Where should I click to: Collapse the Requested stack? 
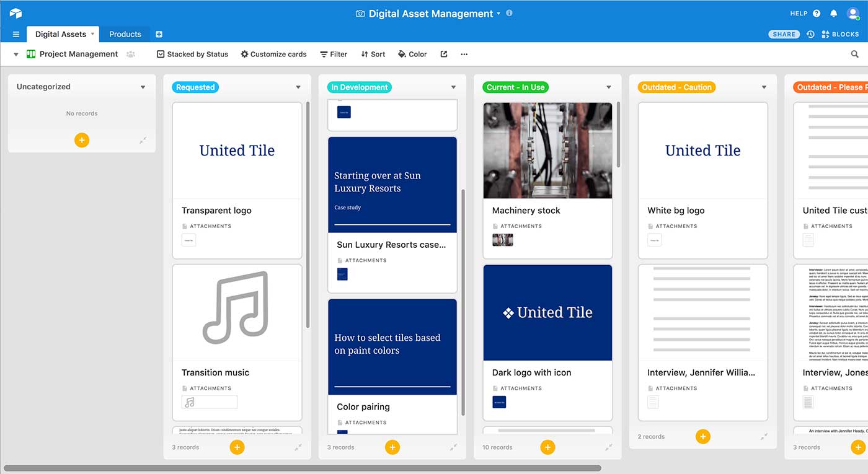[298, 447]
